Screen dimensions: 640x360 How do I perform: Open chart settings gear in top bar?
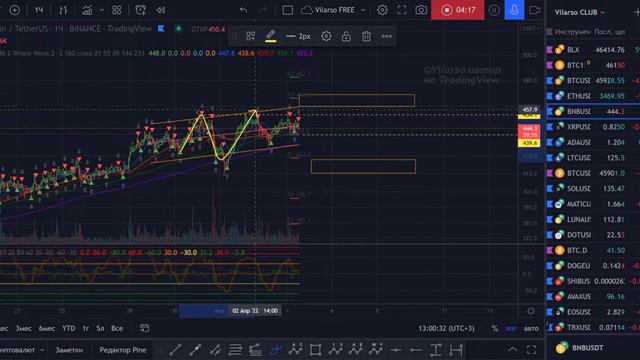[382, 10]
